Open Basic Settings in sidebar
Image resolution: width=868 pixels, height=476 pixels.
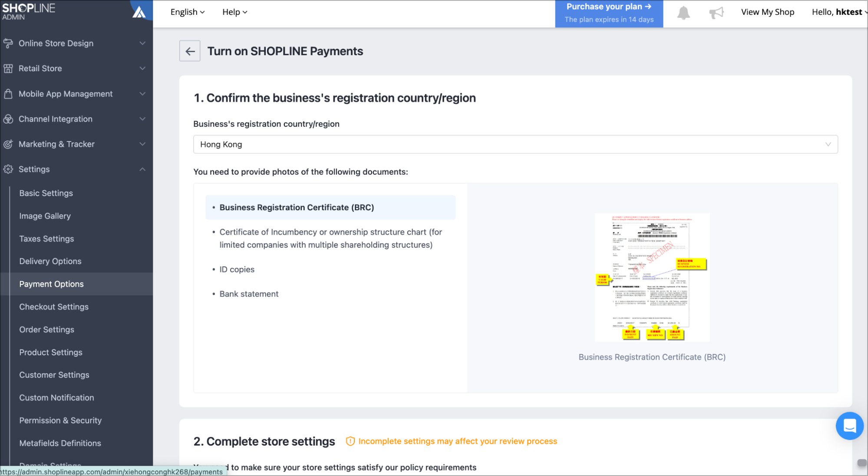(x=46, y=193)
